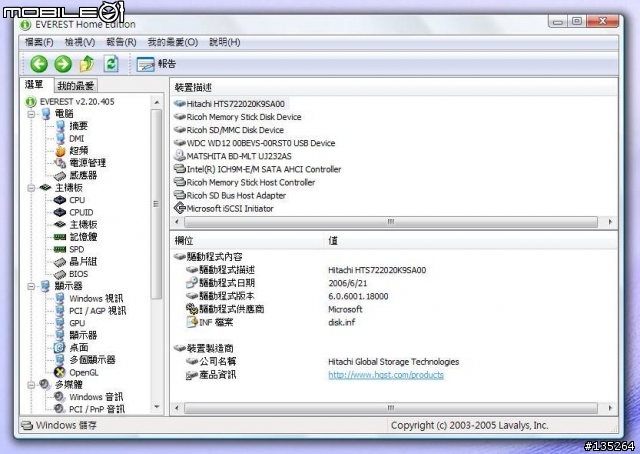Image resolution: width=640 pixels, height=454 pixels.
Task: Select the 多個顯示器 multi-monitor icon
Action: tap(60, 360)
